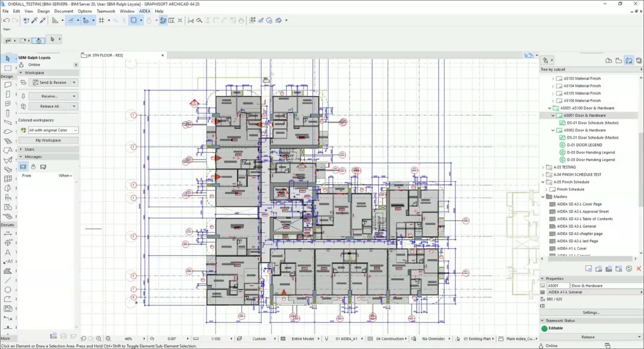Viewport: 644px width, 349px height.
Task: Show completed messages checked envelope tab
Action: (43, 167)
